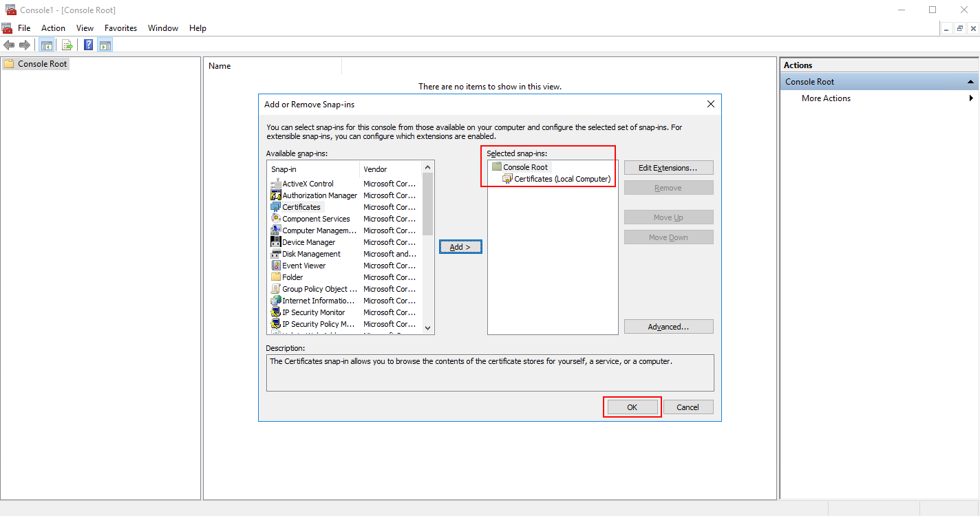Click the Add button to add a snap-in
Image resolution: width=980 pixels, height=516 pixels.
[460, 246]
